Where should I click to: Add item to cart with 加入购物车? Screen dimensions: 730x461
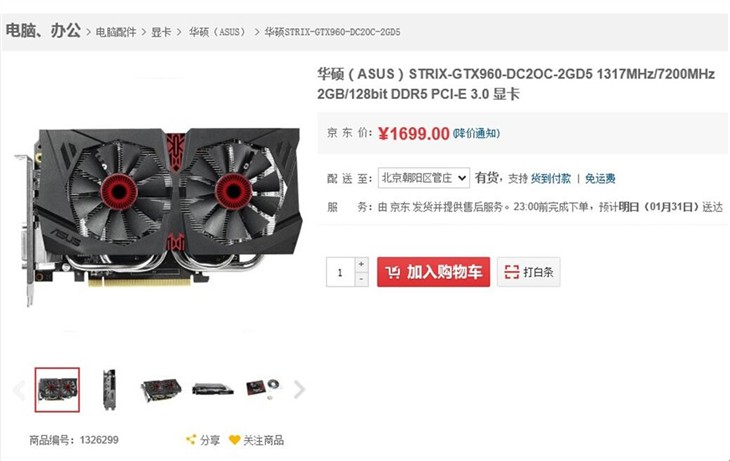click(x=433, y=272)
